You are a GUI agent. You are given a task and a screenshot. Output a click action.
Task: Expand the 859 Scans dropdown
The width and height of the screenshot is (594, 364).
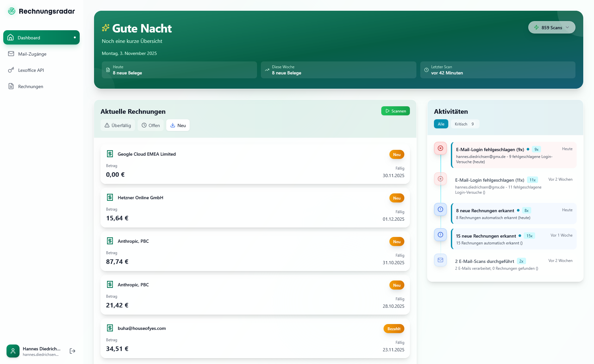tap(552, 28)
